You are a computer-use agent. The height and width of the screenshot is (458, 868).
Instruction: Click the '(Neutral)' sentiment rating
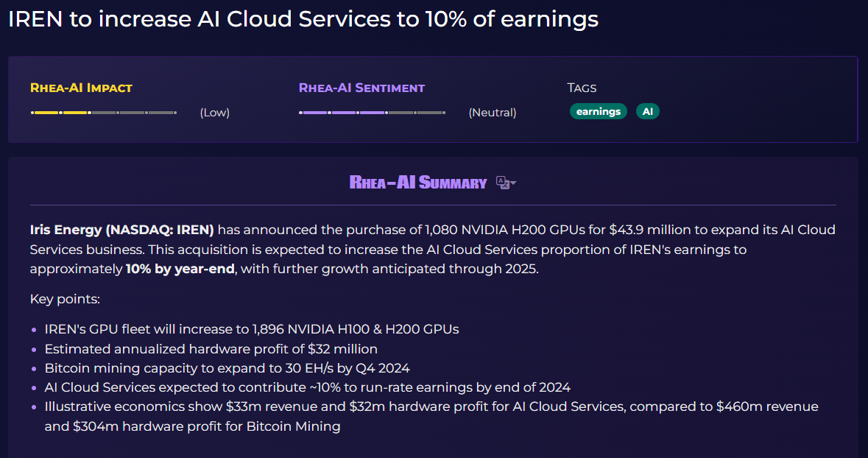(493, 113)
